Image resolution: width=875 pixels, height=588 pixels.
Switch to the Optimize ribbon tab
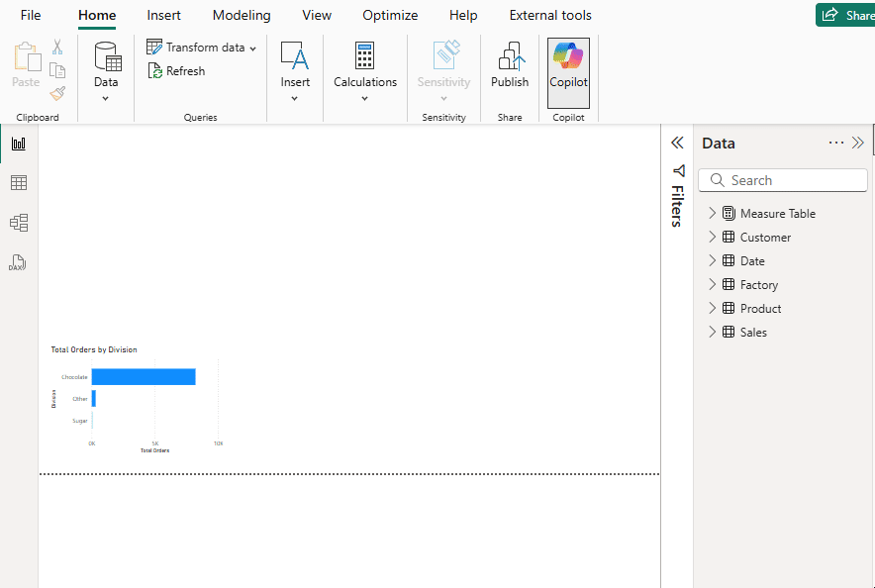coord(390,15)
